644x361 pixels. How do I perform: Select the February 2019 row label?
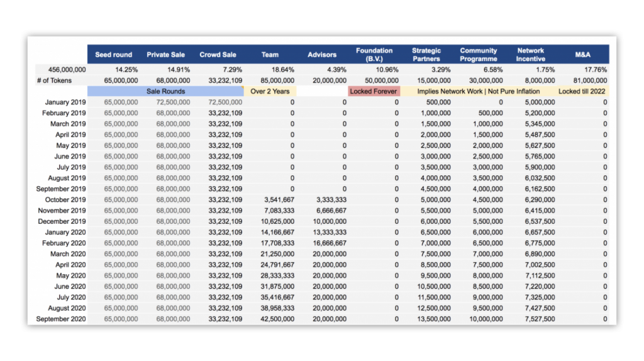click(64, 113)
